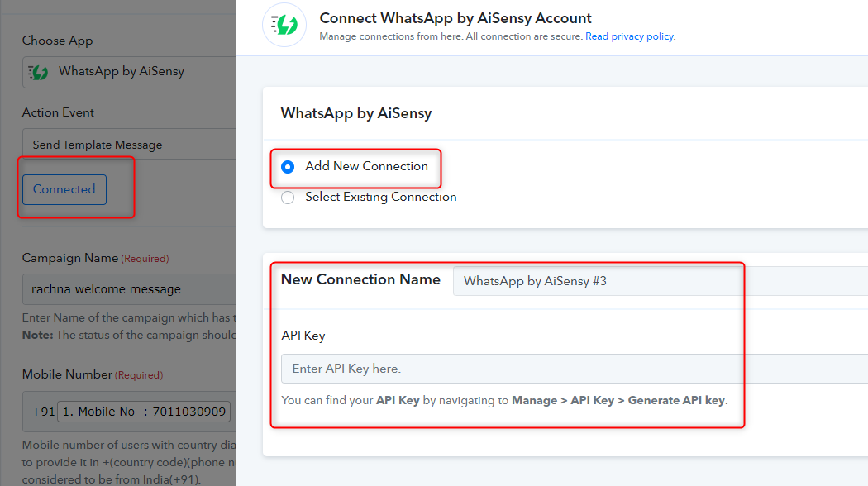Click the AiSensy icon in the Choose App field
This screenshot has height=486, width=868.
click(x=38, y=72)
